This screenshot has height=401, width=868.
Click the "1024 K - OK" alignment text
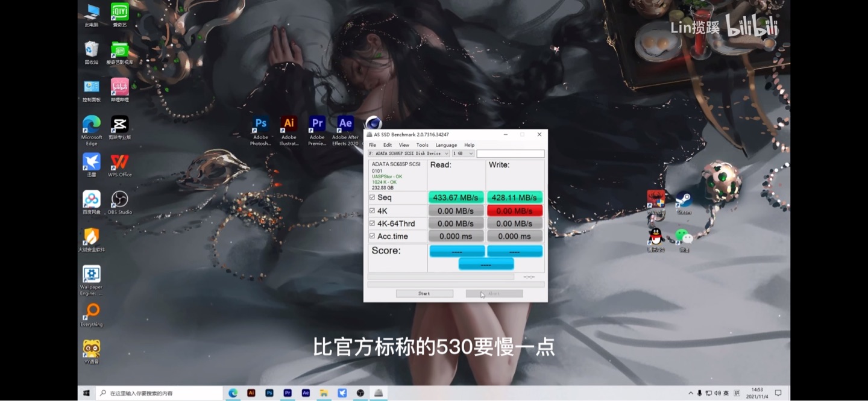[385, 182]
